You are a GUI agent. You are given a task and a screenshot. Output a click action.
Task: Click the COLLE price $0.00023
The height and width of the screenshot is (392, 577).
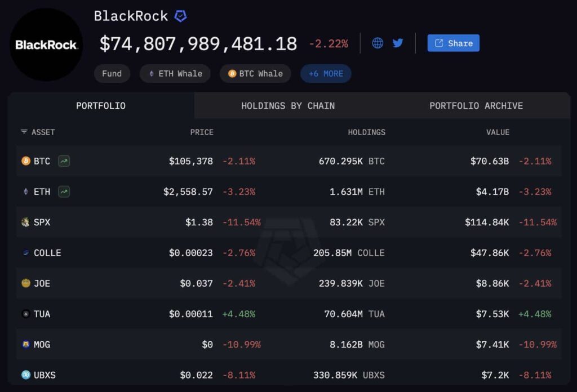[190, 253]
